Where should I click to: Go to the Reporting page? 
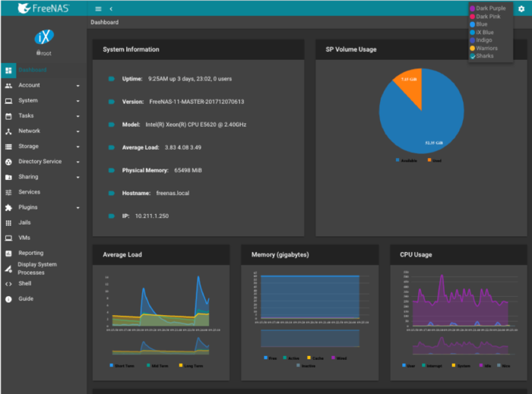(x=30, y=253)
